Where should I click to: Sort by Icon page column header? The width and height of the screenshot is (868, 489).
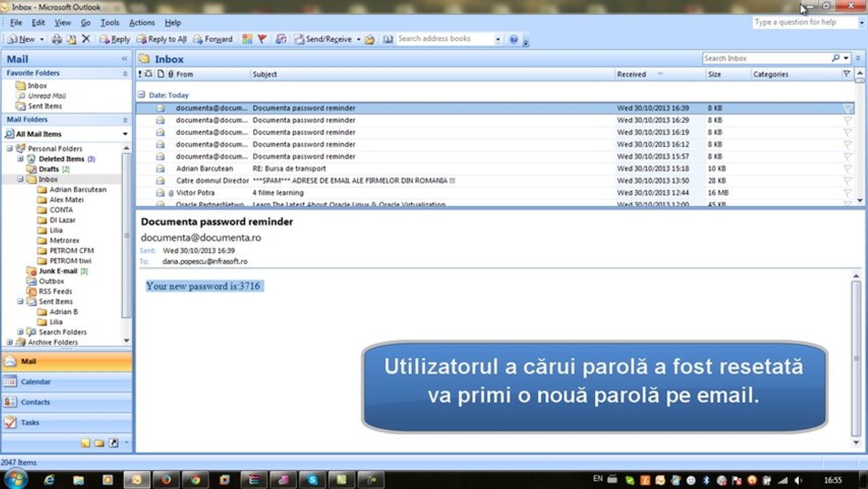(x=161, y=74)
